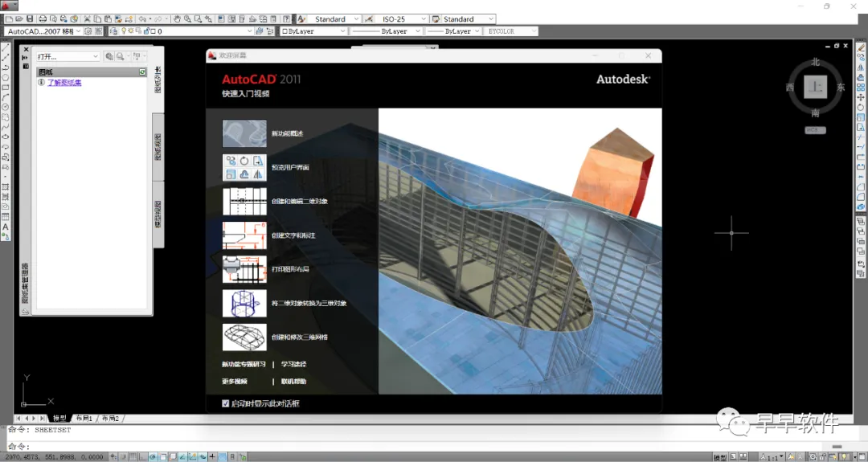This screenshot has height=462, width=868.
Task: Select the Rectangle draw tool
Action: coord(6,88)
